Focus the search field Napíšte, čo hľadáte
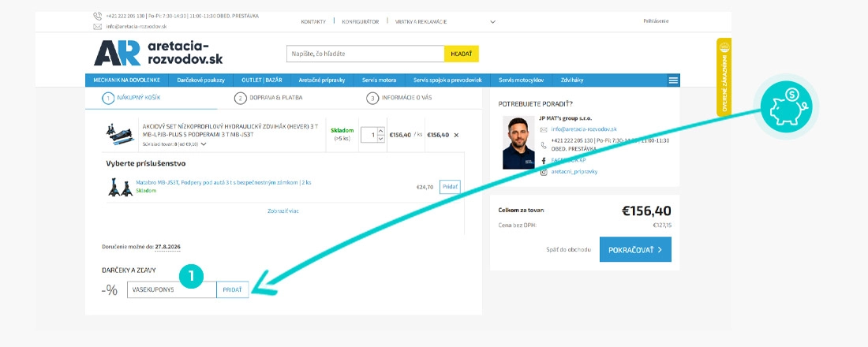Viewport: 868px width, 347px height. click(365, 54)
